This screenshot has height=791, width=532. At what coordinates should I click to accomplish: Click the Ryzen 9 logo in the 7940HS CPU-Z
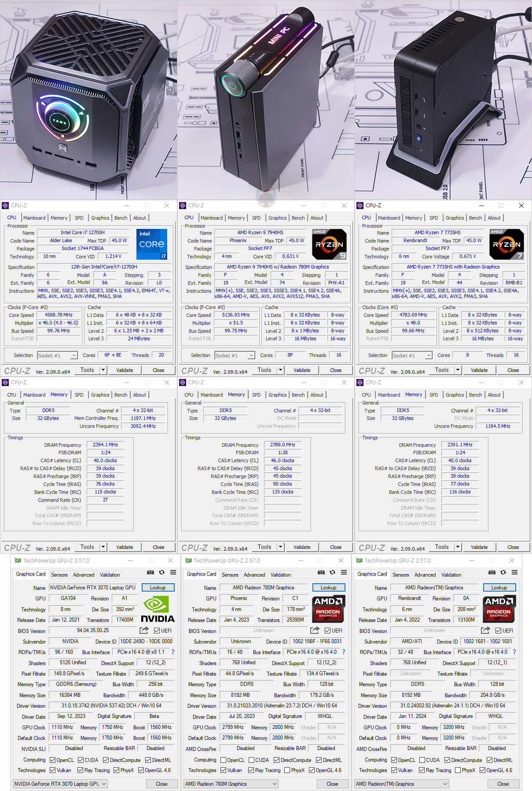pyautogui.click(x=329, y=244)
